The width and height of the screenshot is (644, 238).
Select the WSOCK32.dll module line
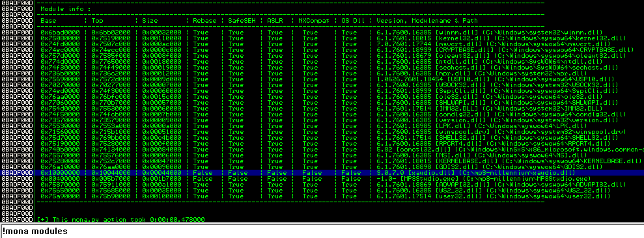[322, 85]
